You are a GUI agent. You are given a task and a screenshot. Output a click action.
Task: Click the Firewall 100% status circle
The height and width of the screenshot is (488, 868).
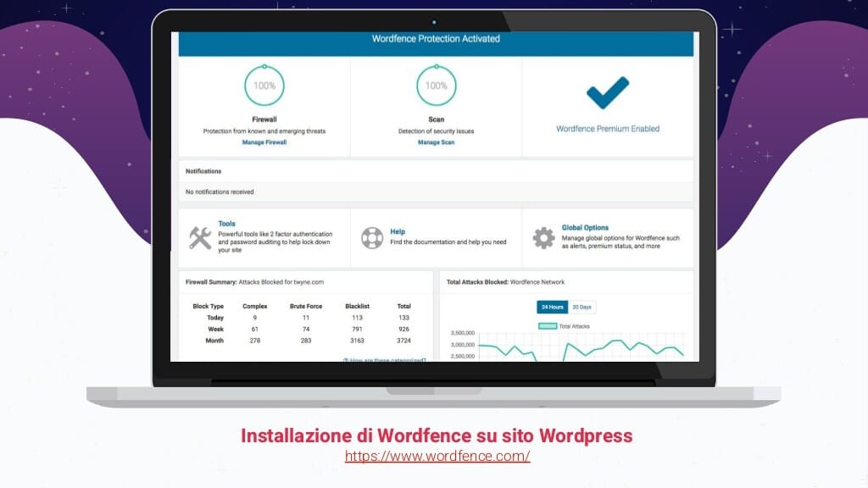tap(264, 86)
